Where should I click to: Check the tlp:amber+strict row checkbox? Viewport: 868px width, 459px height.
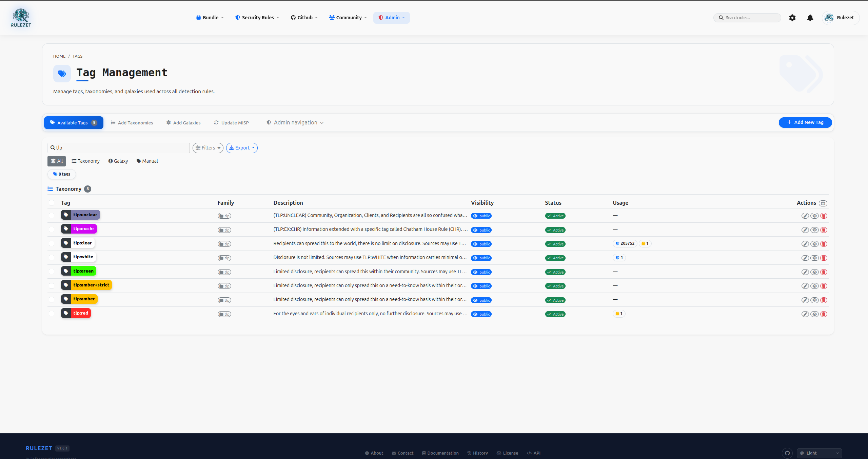[52, 286]
